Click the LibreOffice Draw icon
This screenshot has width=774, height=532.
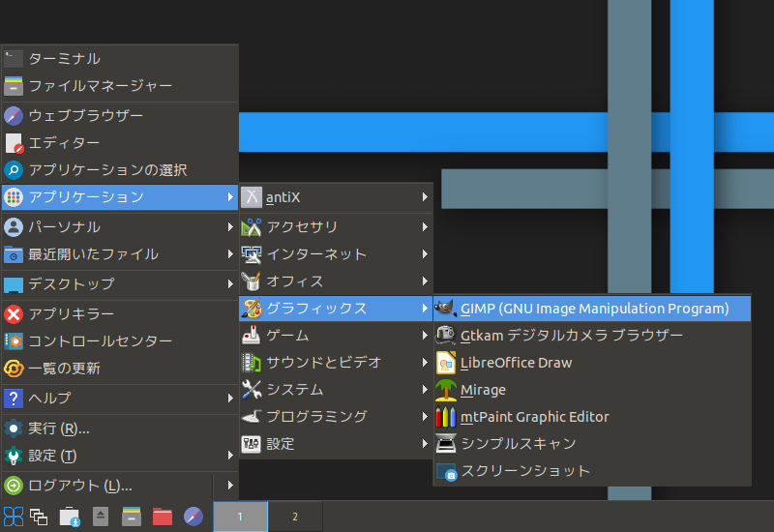[445, 363]
